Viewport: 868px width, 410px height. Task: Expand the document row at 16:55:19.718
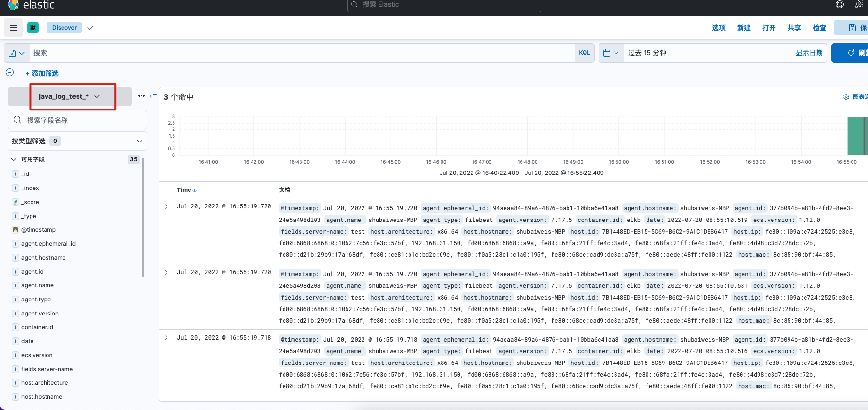point(166,338)
